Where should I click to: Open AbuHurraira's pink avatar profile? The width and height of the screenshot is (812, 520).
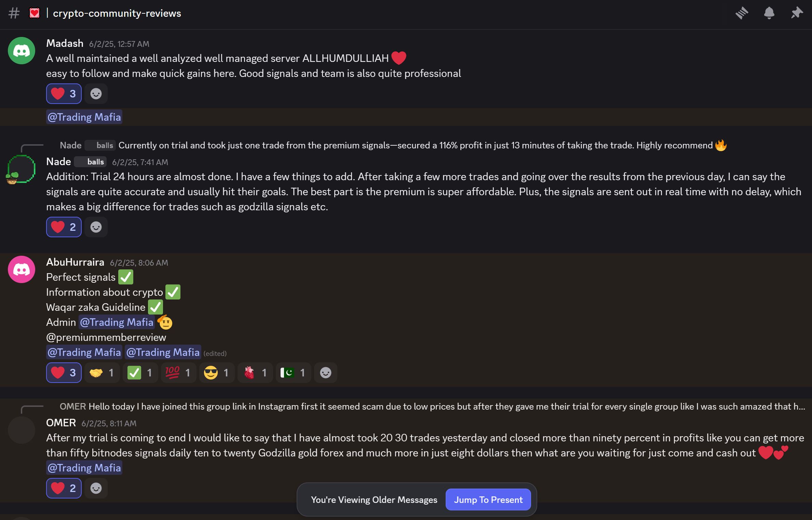point(22,269)
